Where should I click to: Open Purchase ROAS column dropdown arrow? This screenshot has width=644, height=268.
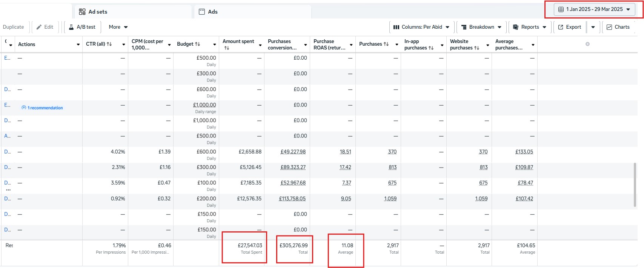(351, 45)
